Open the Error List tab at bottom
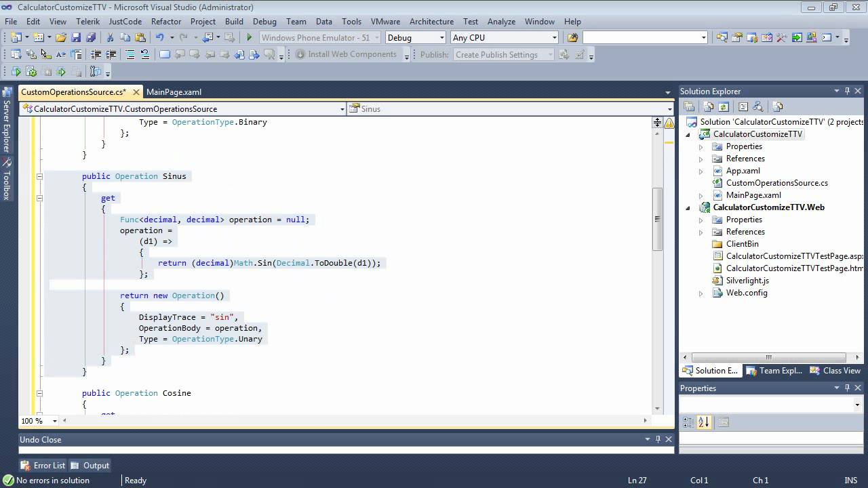Screen dimensions: 868x488 tap(43, 466)
